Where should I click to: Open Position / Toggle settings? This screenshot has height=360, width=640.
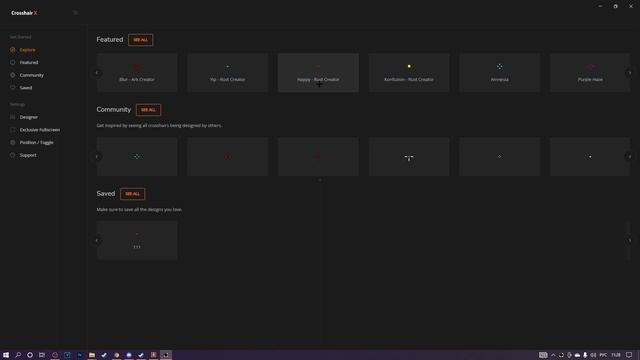click(31, 142)
